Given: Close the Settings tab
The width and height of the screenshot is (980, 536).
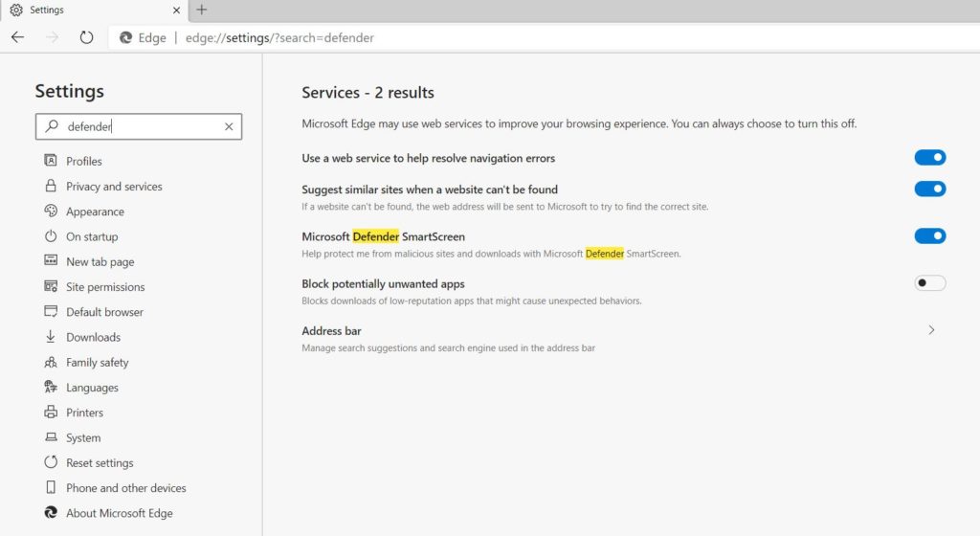Looking at the screenshot, I should click(176, 10).
